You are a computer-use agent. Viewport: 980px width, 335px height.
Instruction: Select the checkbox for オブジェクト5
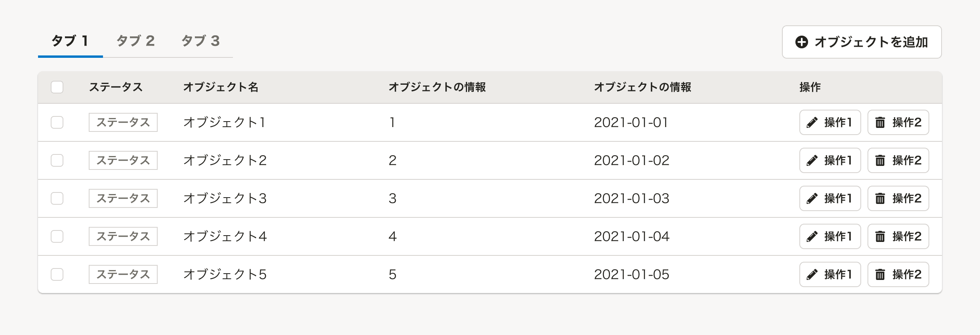(57, 275)
